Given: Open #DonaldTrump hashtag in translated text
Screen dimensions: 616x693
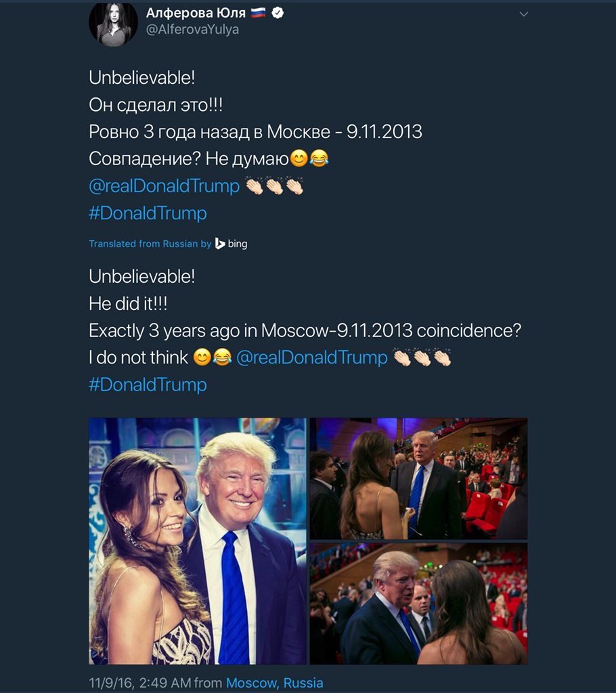Looking at the screenshot, I should click(x=148, y=384).
